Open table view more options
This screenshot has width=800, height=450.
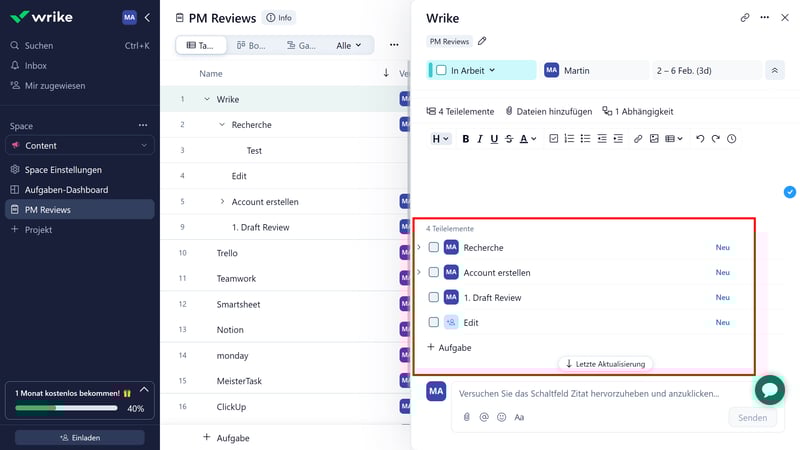pyautogui.click(x=394, y=45)
